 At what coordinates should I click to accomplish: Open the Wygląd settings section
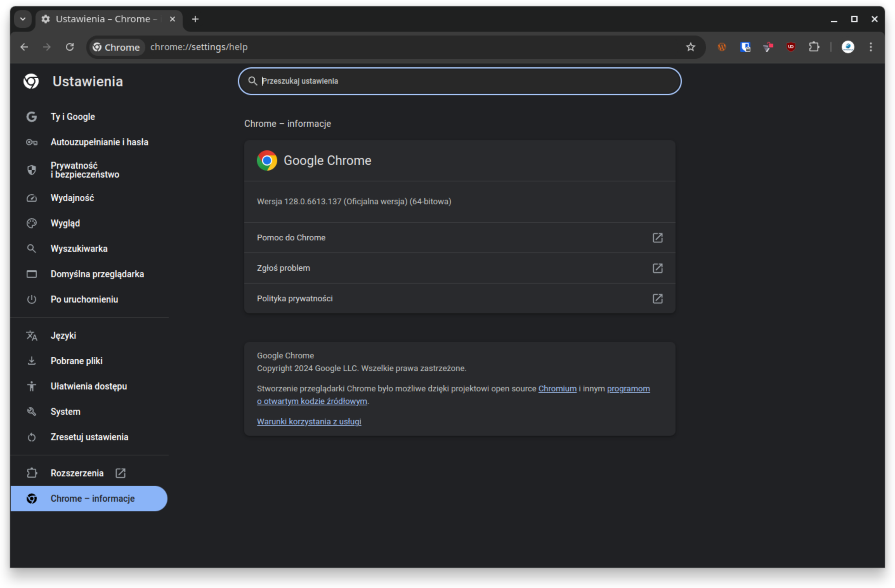65,223
